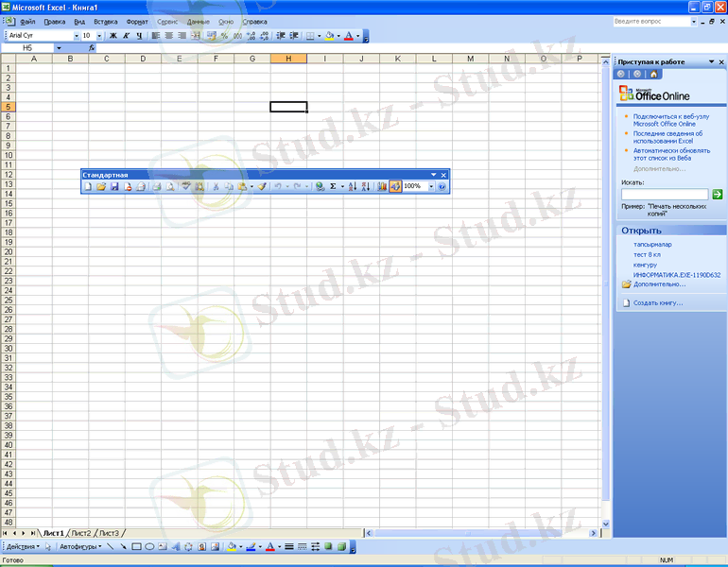The height and width of the screenshot is (567, 728).
Task: Click the Искать search input field
Action: point(665,194)
